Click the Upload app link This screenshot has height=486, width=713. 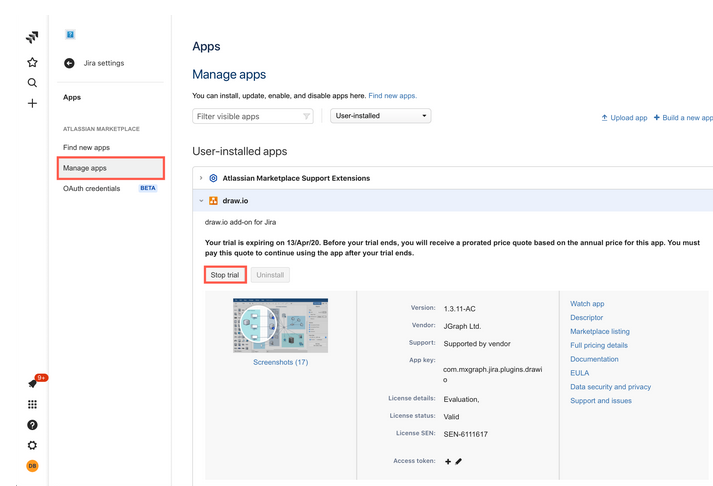624,118
